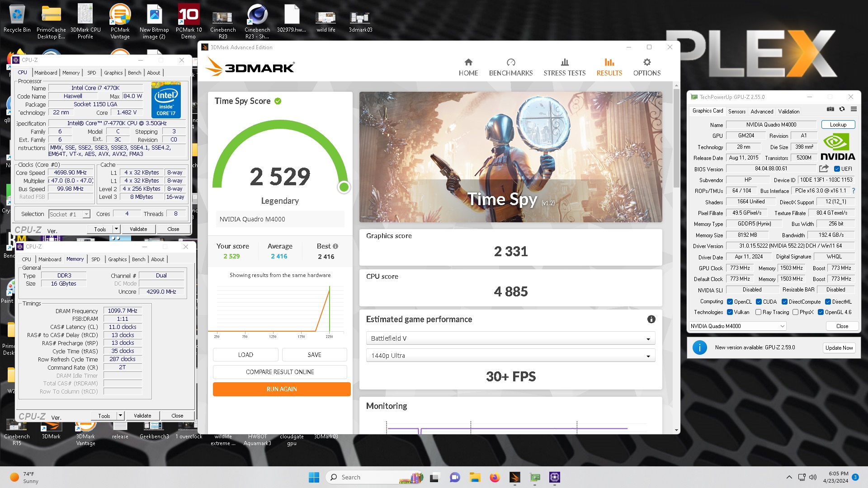Expand the Tools arrow in upper CPU-Z window
The height and width of the screenshot is (488, 868).
[x=116, y=229]
